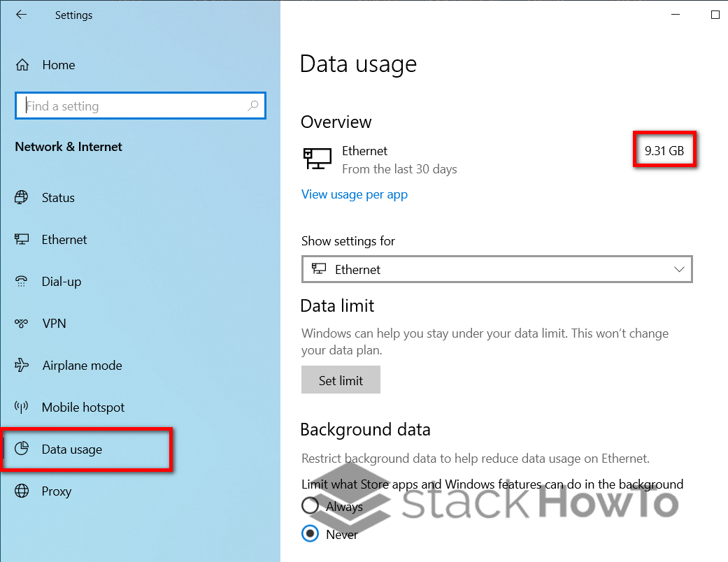728x562 pixels.
Task: Open Data usage via pie chart icon
Action: 22,449
